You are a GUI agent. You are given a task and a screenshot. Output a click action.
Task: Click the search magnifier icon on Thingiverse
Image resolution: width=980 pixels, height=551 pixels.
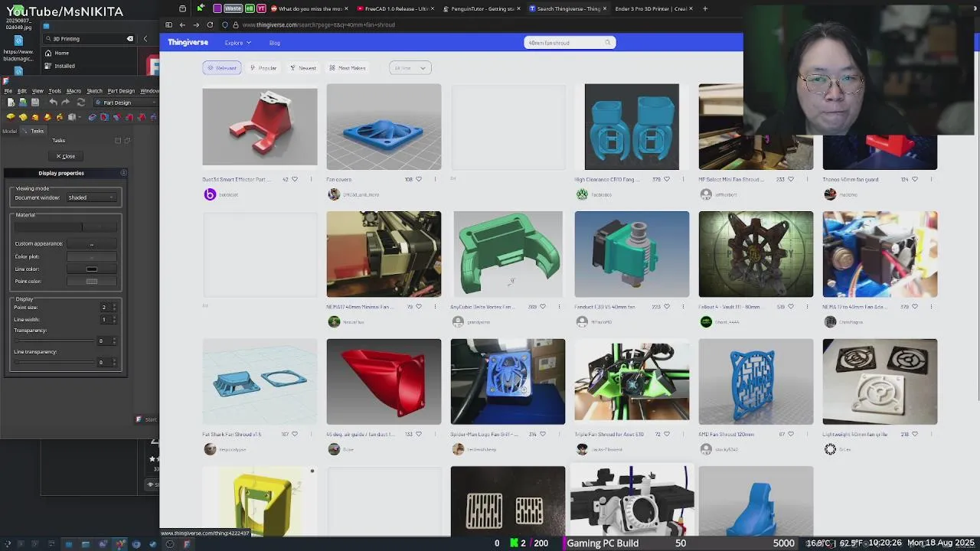pyautogui.click(x=609, y=43)
